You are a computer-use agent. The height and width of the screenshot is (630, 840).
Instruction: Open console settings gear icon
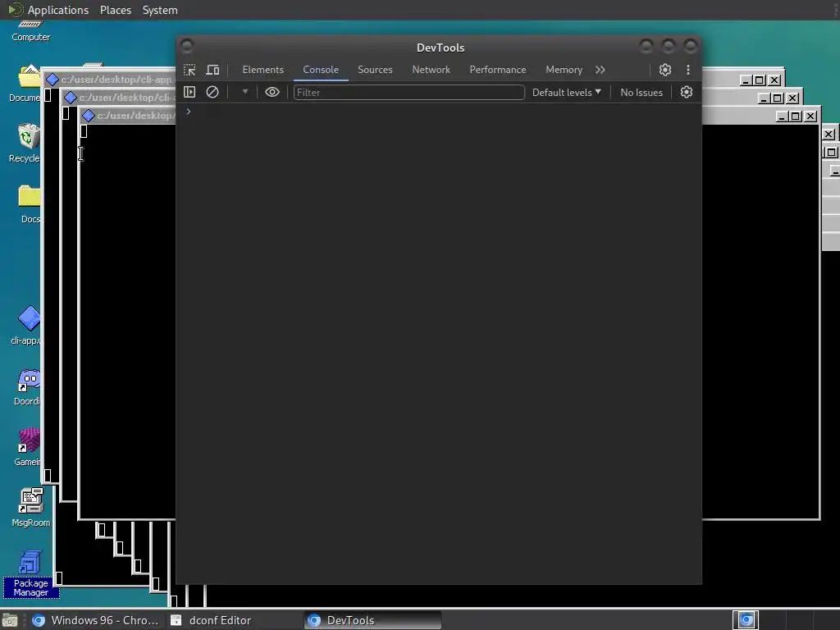pos(687,92)
